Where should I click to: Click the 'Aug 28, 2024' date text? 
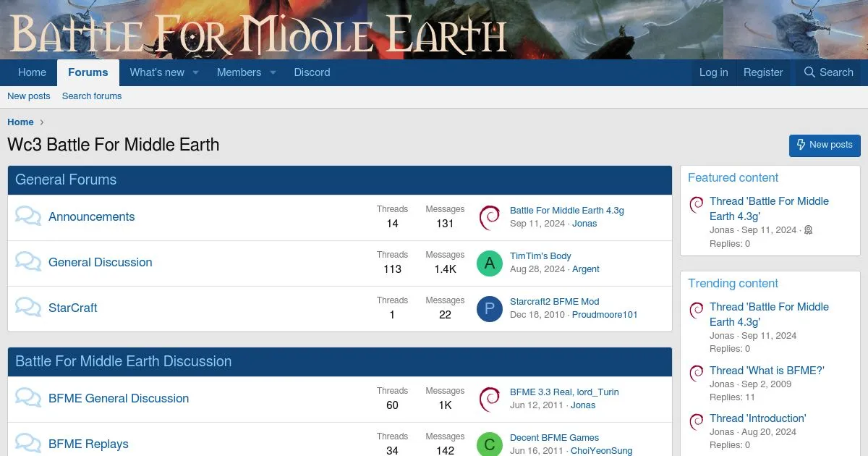(x=537, y=269)
